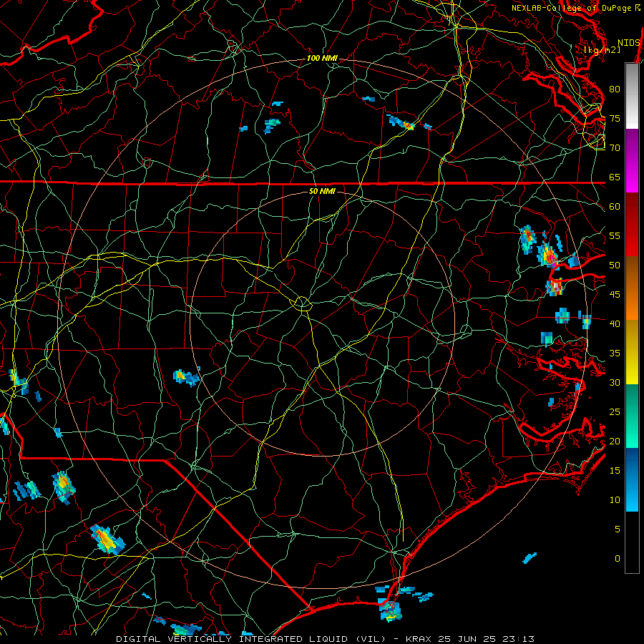Click the 70 value on the scale
This screenshot has height=644, width=644.
pyautogui.click(x=615, y=148)
